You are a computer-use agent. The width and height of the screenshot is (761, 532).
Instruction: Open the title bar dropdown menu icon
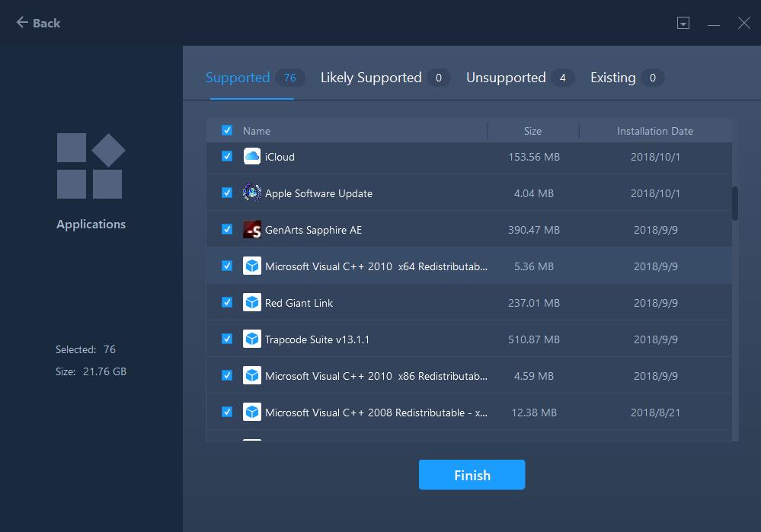(x=683, y=23)
